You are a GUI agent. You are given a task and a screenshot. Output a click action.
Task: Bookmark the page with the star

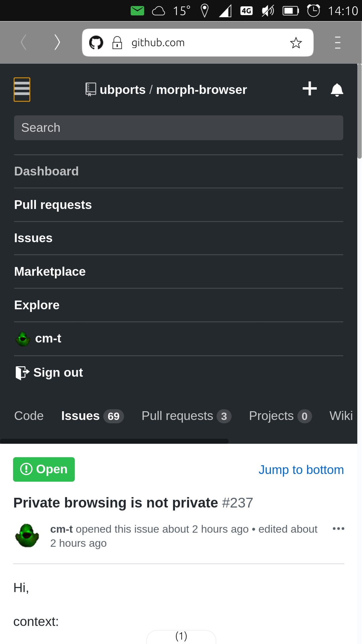click(x=296, y=42)
